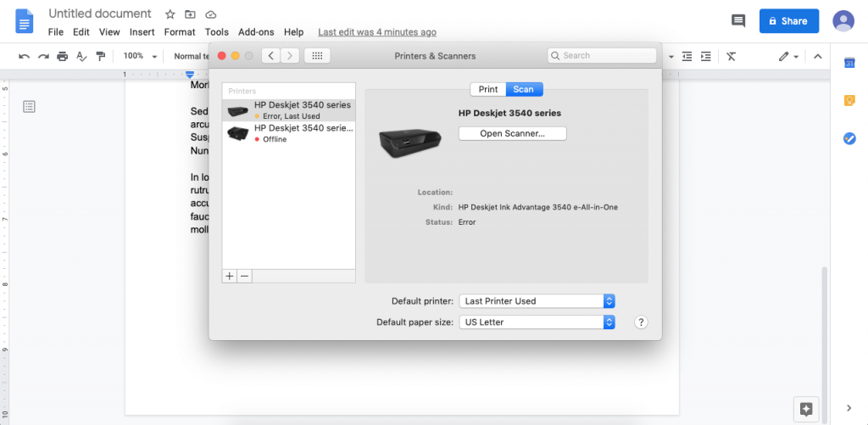Image resolution: width=868 pixels, height=425 pixels.
Task: Open the Edit menu
Action: 81,32
